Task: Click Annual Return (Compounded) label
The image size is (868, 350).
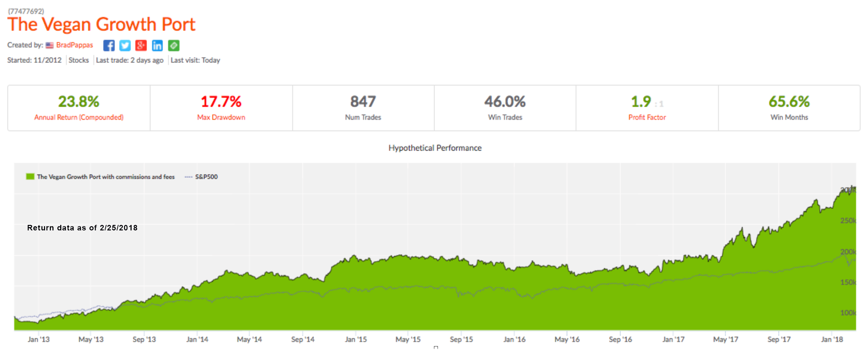Action: point(79,117)
